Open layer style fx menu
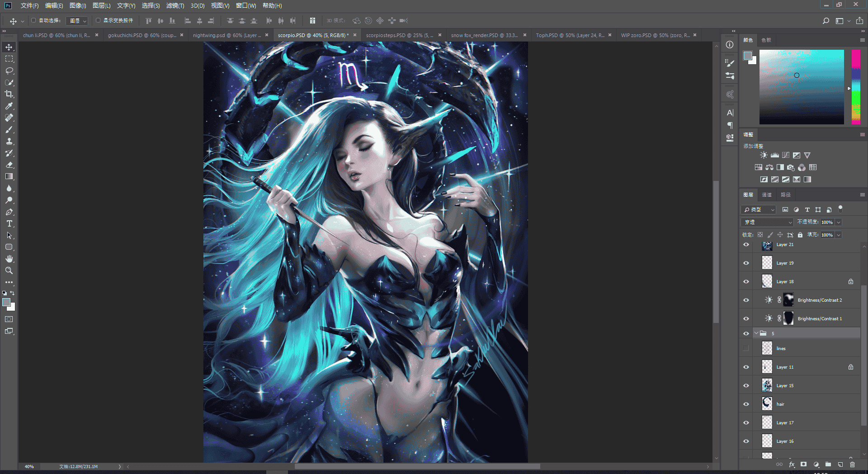This screenshot has height=474, width=868. [x=792, y=465]
